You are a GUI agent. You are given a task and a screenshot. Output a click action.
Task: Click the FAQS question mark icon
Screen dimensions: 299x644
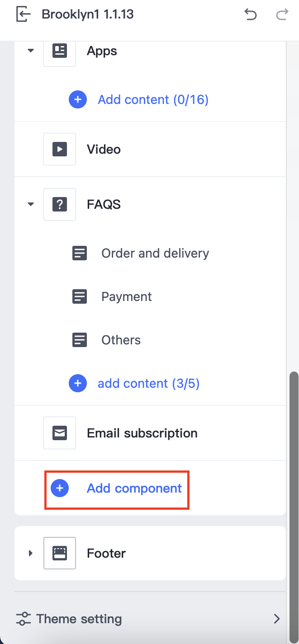[x=60, y=204]
